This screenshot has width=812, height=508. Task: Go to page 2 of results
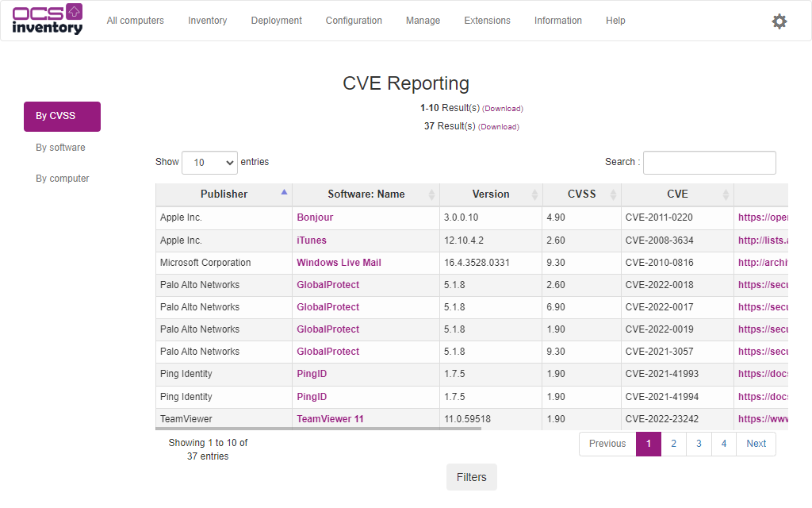coord(673,444)
